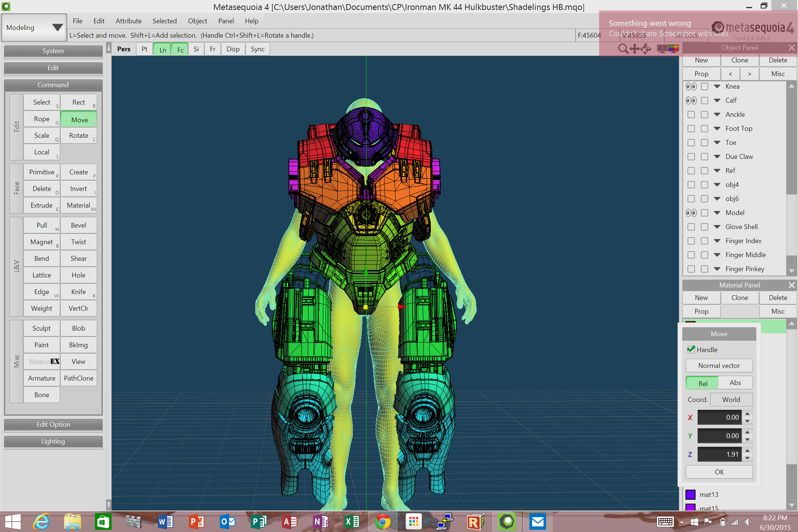Open the Modeling mode dropdown

(34, 28)
